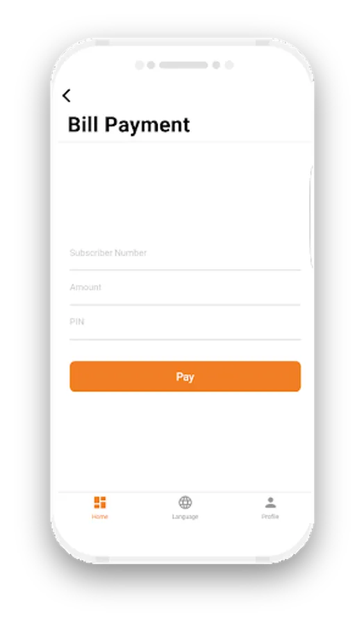364x626 pixels.
Task: Click the Pay button
Action: [185, 376]
